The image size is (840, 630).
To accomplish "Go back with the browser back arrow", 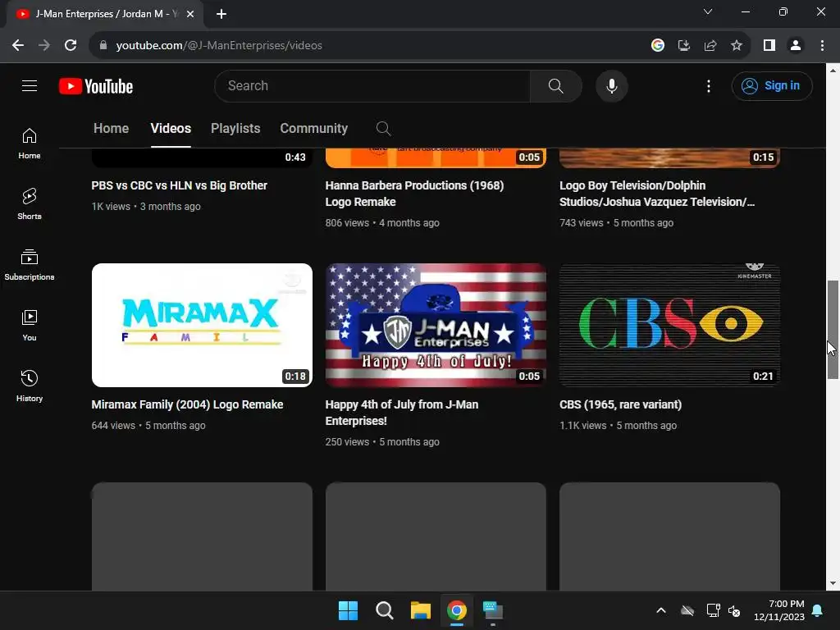I will (x=18, y=46).
